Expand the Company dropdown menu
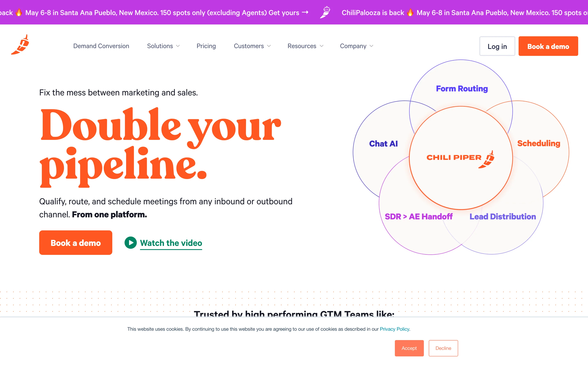588x367 pixels. [x=356, y=46]
